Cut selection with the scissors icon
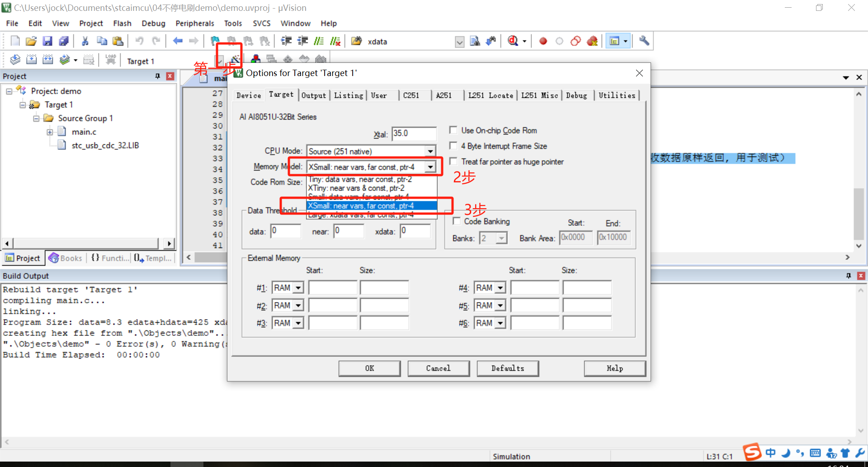868x467 pixels. pyautogui.click(x=85, y=41)
